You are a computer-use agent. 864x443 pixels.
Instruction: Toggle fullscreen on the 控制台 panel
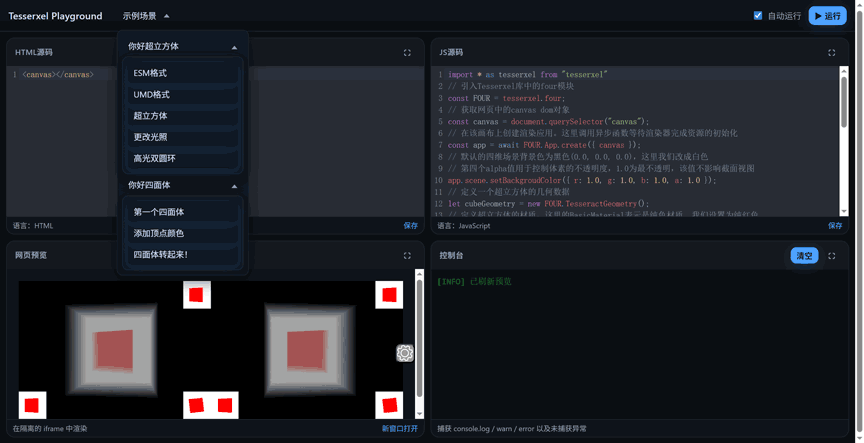pyautogui.click(x=831, y=256)
